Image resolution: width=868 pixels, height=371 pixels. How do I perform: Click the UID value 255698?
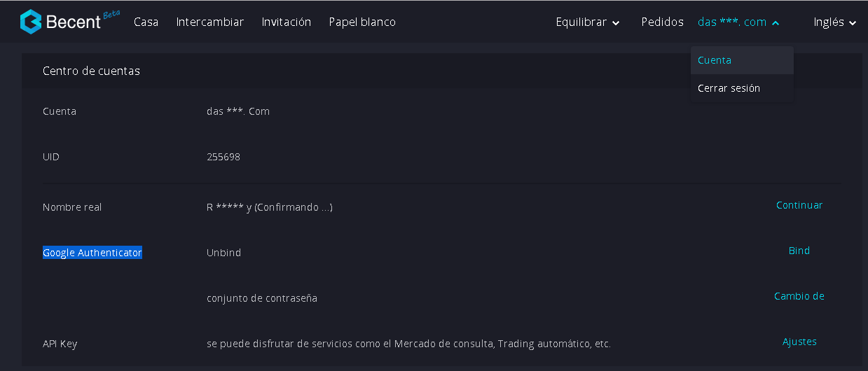[223, 157]
